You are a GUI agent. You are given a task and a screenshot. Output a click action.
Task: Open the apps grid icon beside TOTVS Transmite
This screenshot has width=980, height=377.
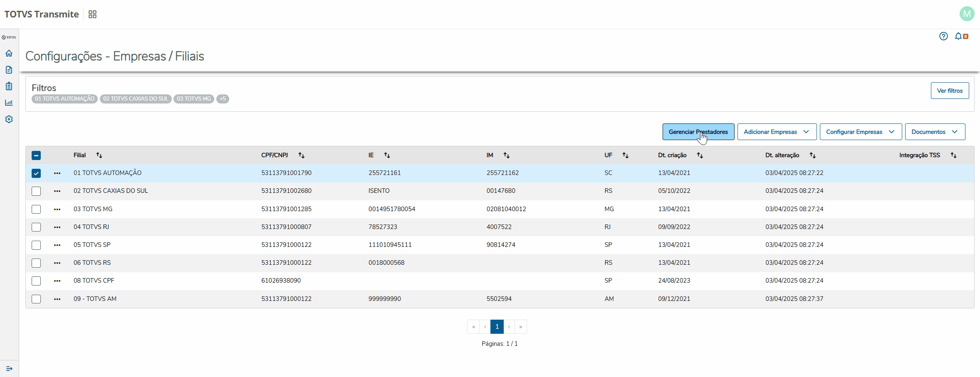coord(92,15)
